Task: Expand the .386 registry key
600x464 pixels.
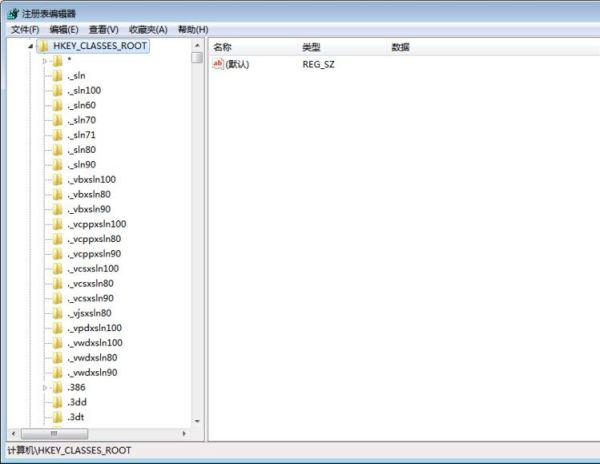Action: click(x=45, y=387)
